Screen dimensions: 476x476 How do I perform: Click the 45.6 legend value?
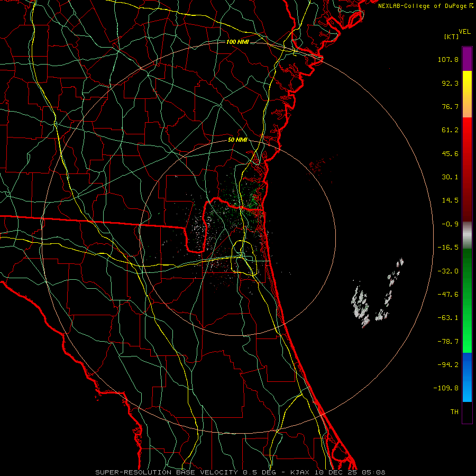pos(450,153)
